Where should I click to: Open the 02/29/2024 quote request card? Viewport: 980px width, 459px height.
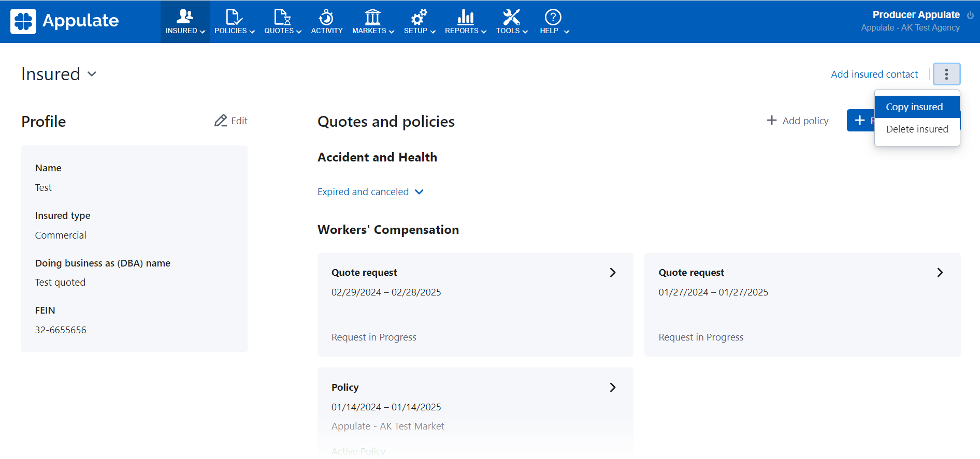pos(475,304)
